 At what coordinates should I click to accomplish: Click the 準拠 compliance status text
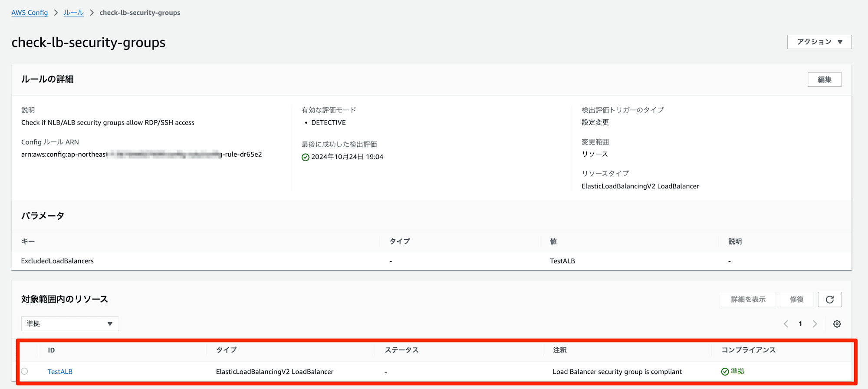pyautogui.click(x=737, y=372)
